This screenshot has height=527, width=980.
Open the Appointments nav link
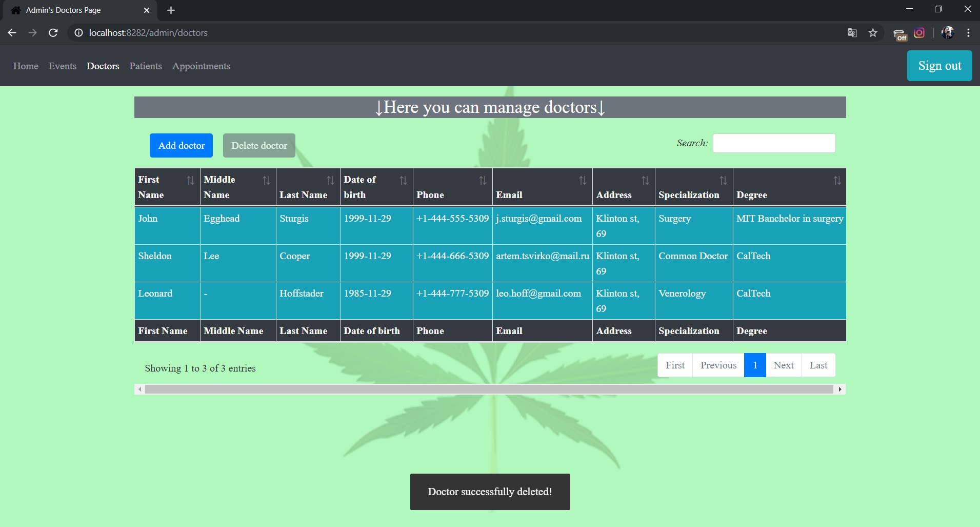(x=201, y=66)
